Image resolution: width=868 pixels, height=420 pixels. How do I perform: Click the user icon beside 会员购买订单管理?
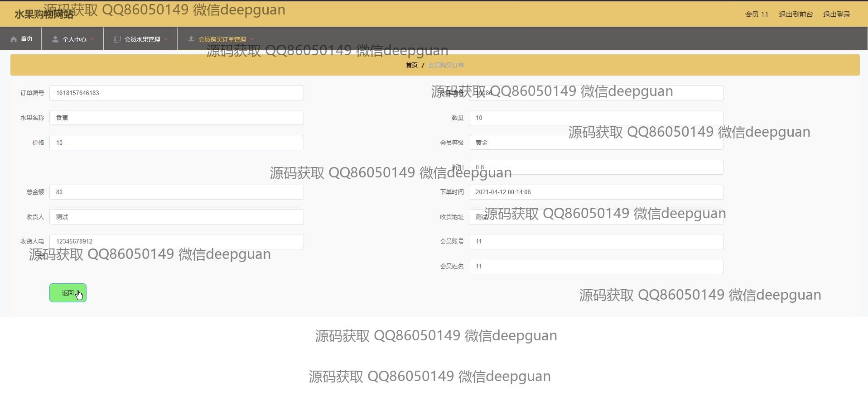pos(191,39)
